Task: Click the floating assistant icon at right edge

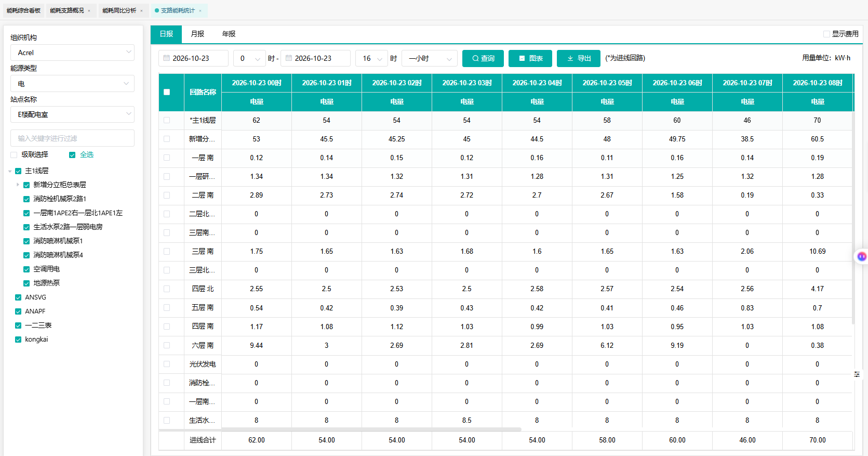Action: [862, 256]
